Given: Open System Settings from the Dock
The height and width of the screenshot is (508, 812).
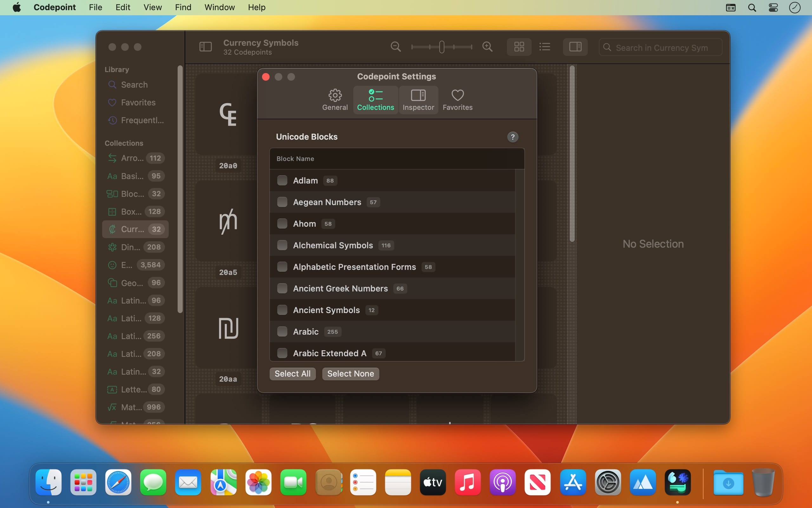Looking at the screenshot, I should point(608,483).
